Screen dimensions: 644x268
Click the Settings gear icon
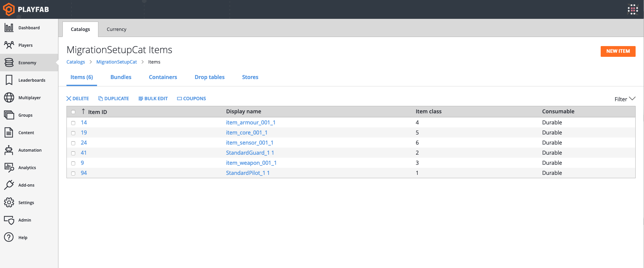tap(9, 202)
